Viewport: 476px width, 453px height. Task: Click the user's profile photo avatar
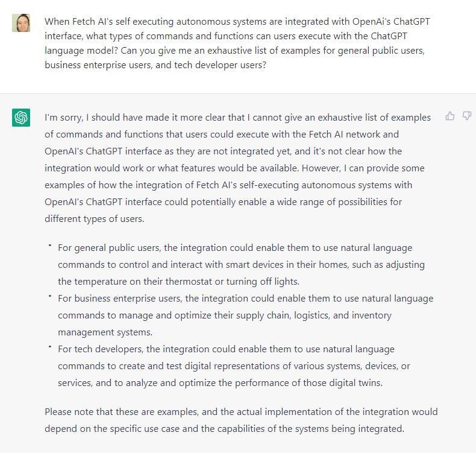(21, 23)
